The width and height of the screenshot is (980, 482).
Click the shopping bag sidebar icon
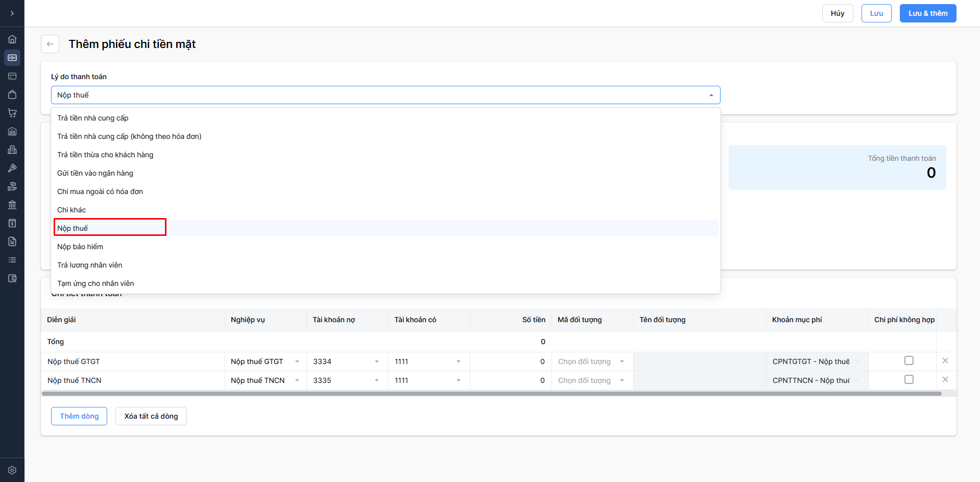(x=12, y=94)
